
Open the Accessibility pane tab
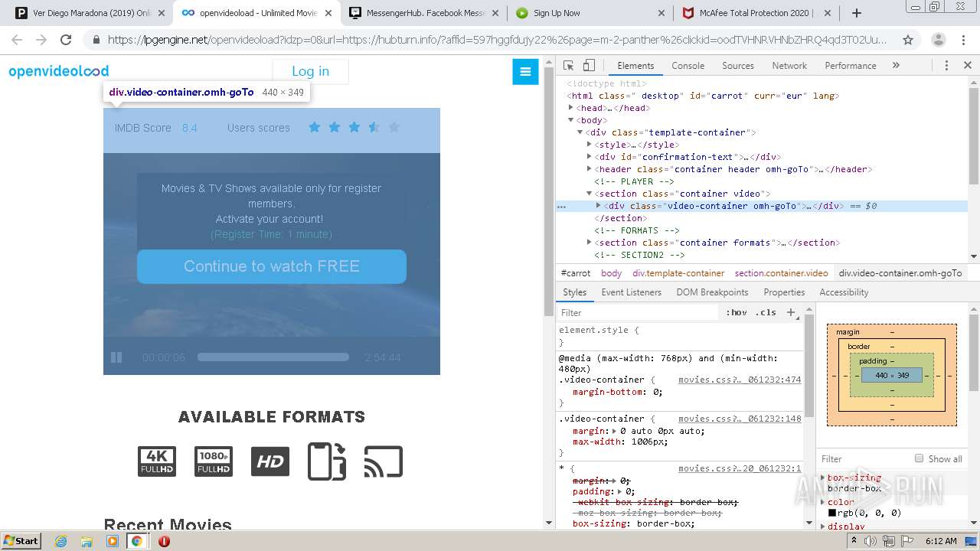[x=844, y=292]
